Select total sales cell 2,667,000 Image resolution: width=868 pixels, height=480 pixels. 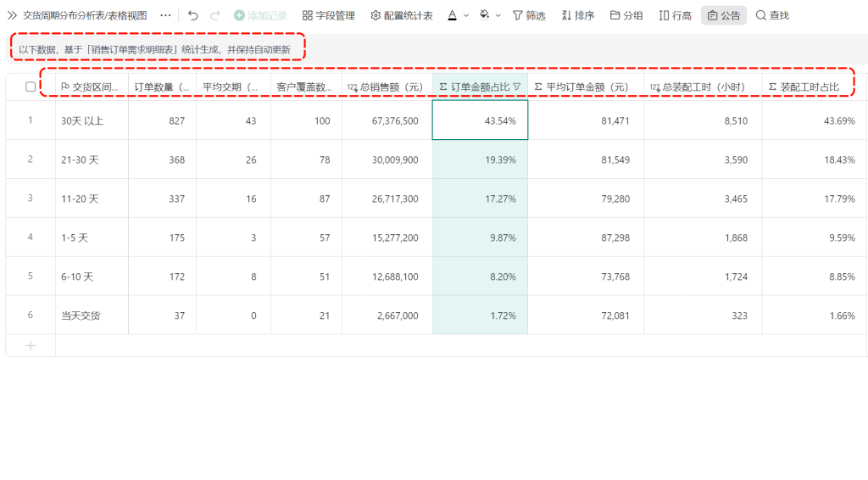[387, 315]
